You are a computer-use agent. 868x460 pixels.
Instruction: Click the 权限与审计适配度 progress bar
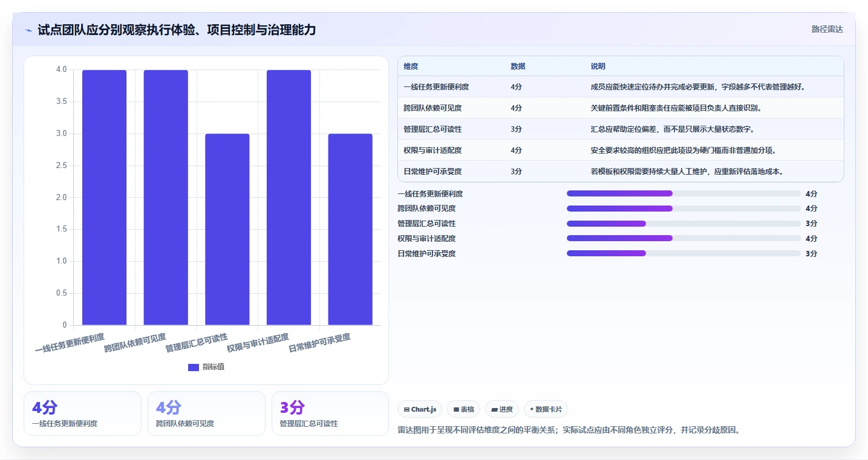point(684,238)
